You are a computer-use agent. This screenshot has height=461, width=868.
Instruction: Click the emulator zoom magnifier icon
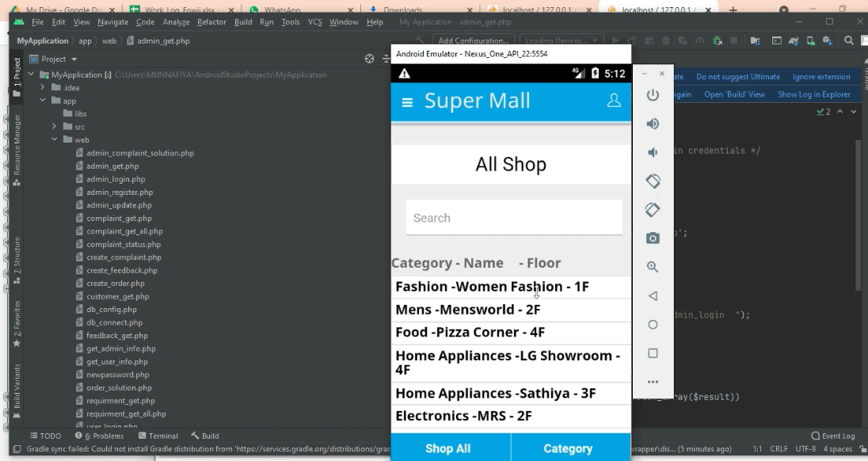coord(653,267)
